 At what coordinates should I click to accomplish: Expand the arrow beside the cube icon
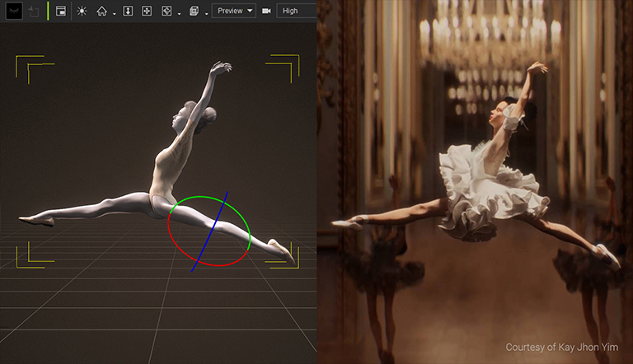tap(204, 14)
